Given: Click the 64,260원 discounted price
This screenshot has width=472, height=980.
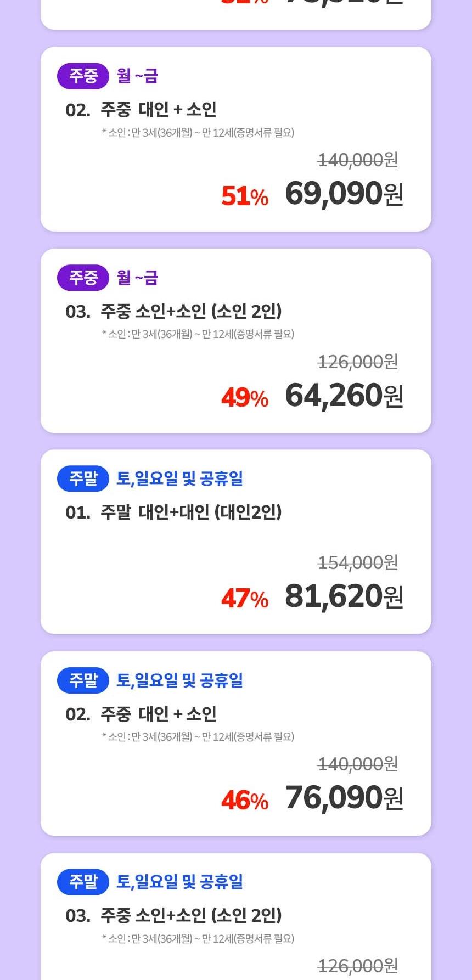Looking at the screenshot, I should pyautogui.click(x=344, y=395).
